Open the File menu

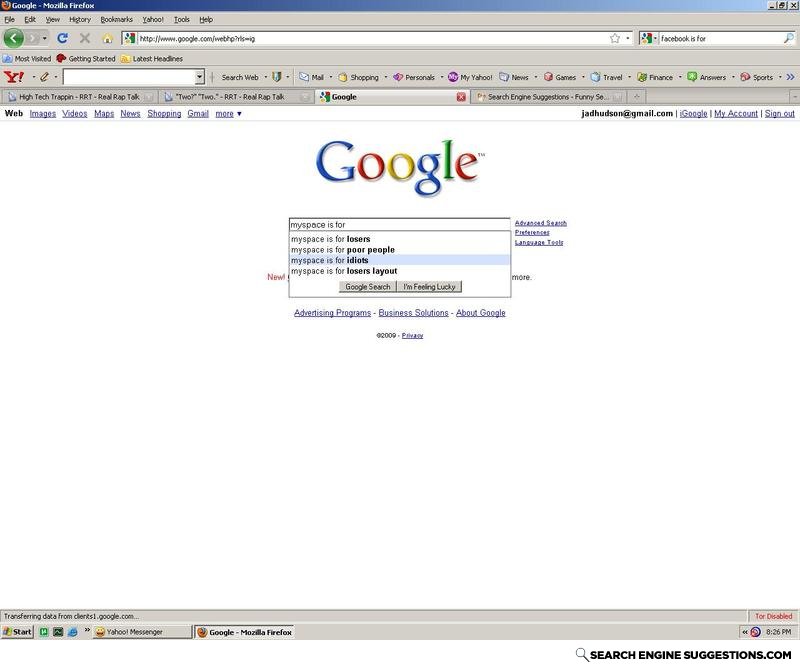pyautogui.click(x=9, y=19)
